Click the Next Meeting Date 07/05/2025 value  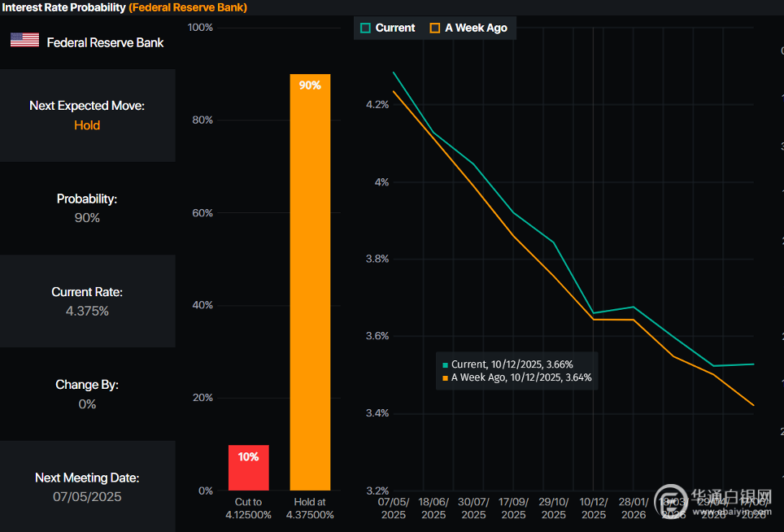[x=87, y=496]
